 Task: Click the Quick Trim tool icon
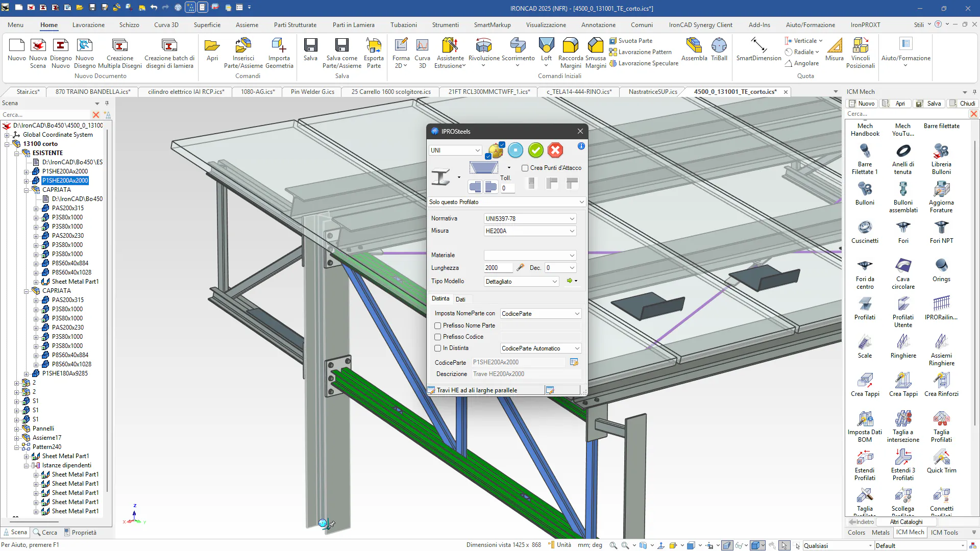(941, 458)
